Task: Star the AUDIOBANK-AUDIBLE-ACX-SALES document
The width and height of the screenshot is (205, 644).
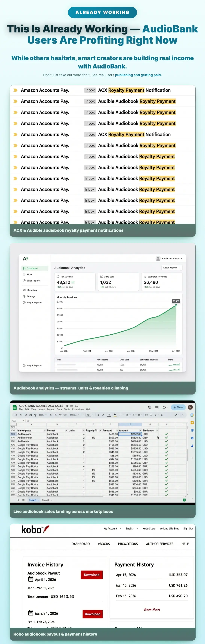Action: (x=67, y=406)
